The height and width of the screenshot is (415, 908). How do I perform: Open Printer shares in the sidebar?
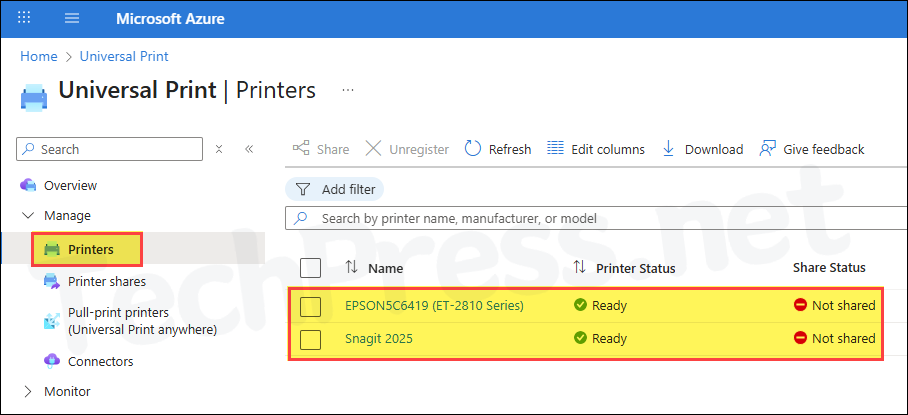point(107,281)
